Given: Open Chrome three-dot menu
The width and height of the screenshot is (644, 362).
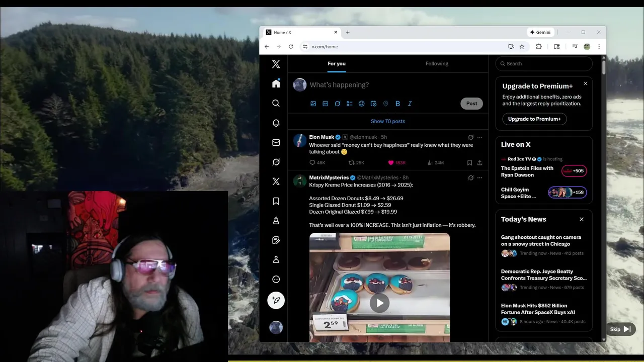Looking at the screenshot, I should [599, 46].
